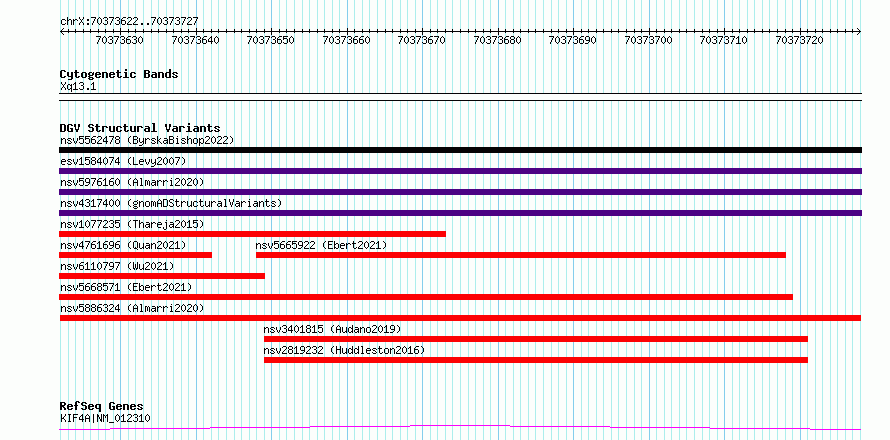Open variant label nsv4317400 (gnomADStructuralVariants)

tap(171, 203)
